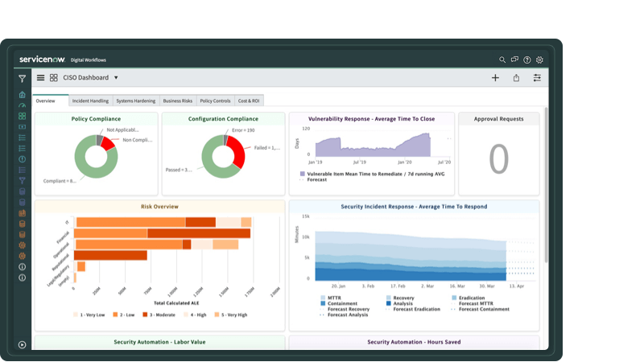Click the Approval Requests count of 0
Viewport: 644px width, 362px height.
(499, 159)
